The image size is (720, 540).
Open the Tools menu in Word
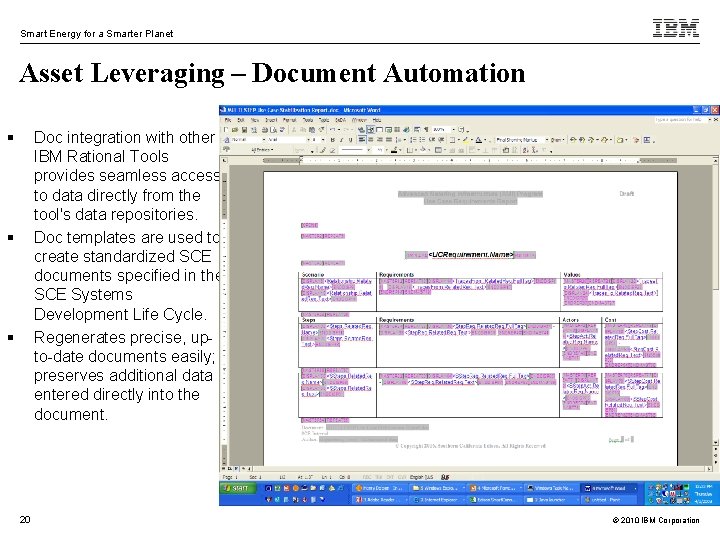(308, 120)
